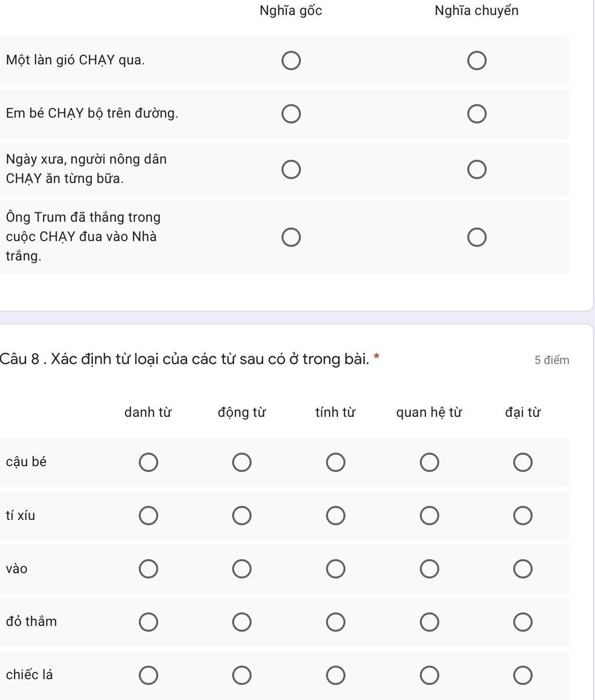595x700 pixels.
Task: Pick Nghĩa gốc for 'cuộc CHẠY đua' row
Action: (x=291, y=237)
